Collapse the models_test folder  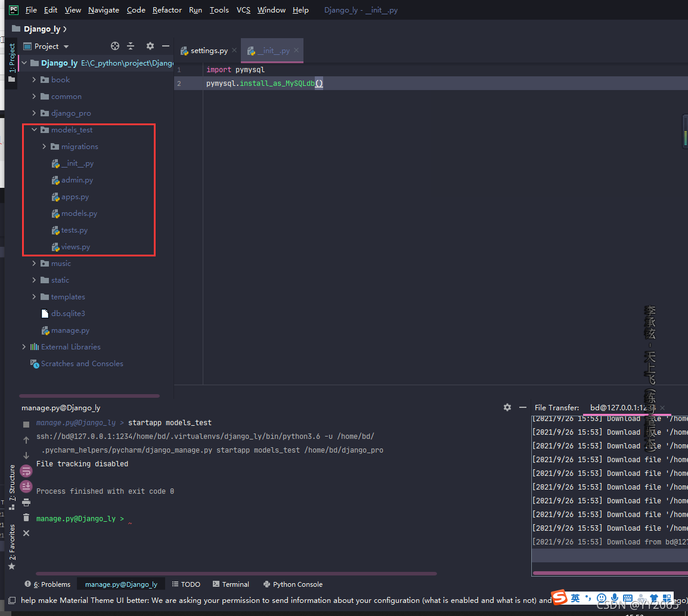[34, 129]
